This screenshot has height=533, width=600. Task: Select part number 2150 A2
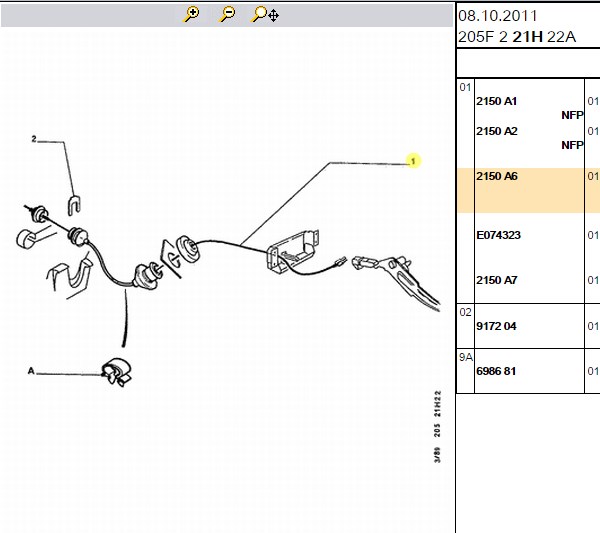496,131
